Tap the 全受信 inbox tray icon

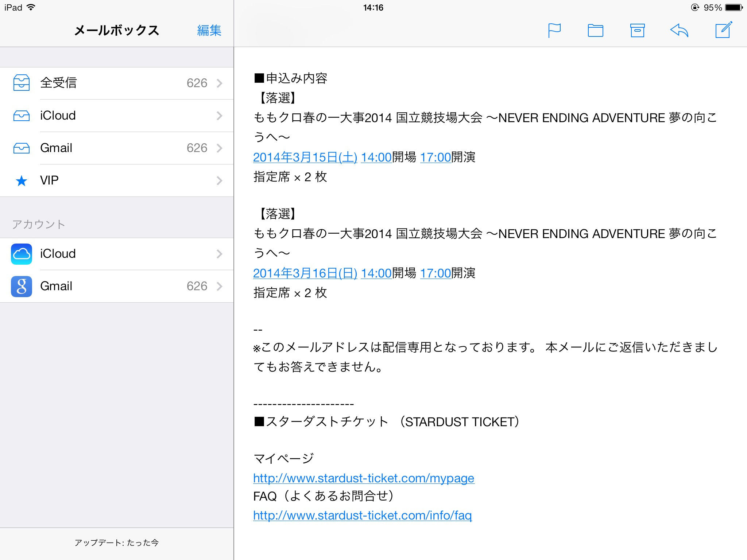pyautogui.click(x=22, y=83)
